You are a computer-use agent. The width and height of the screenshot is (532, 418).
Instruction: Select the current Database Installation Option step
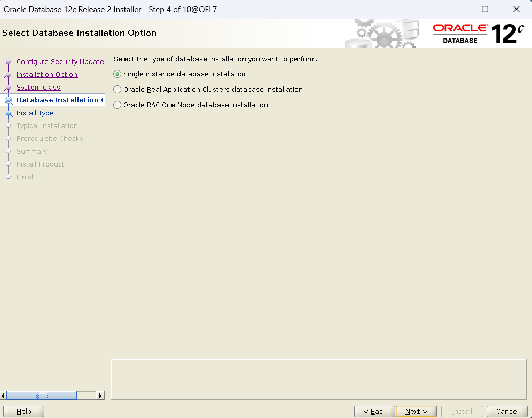pyautogui.click(x=60, y=100)
